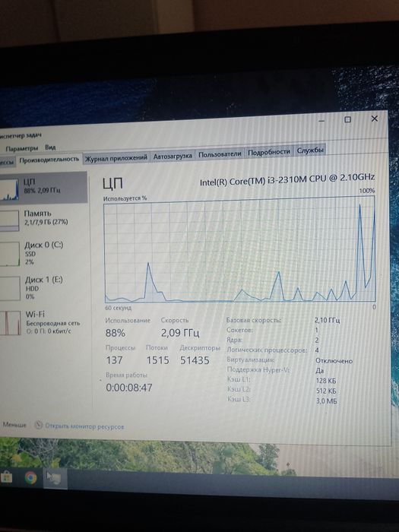
Task: Switch to the Автозагрузка tab
Action: (x=173, y=156)
